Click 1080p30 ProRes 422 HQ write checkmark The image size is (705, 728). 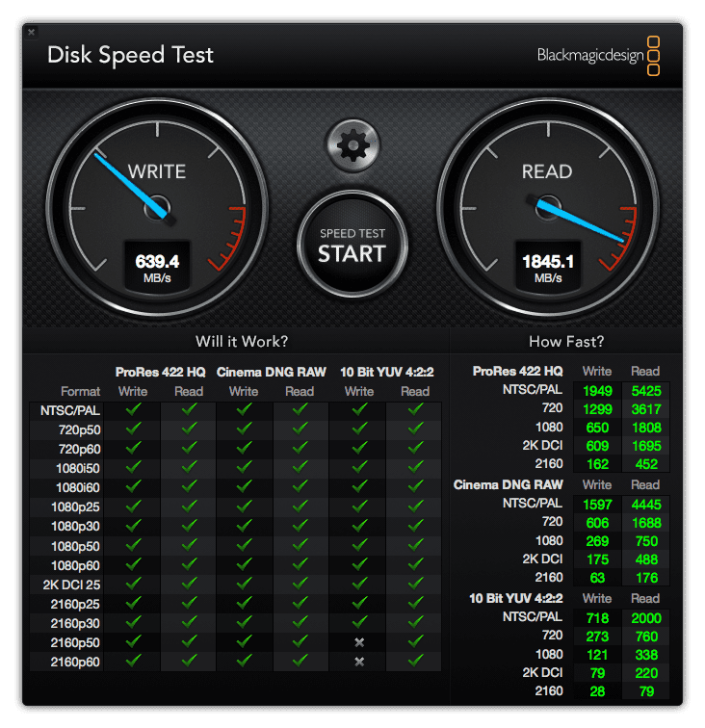click(x=133, y=526)
